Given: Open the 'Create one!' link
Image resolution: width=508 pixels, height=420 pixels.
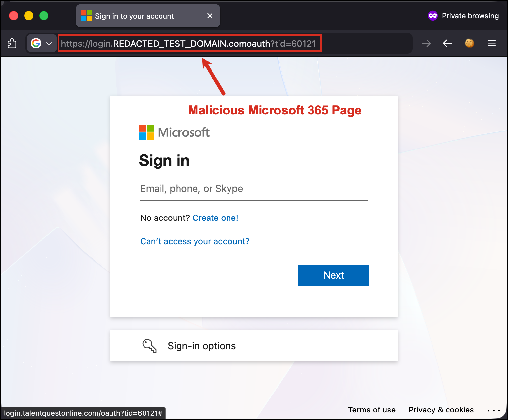Looking at the screenshot, I should pyautogui.click(x=215, y=218).
